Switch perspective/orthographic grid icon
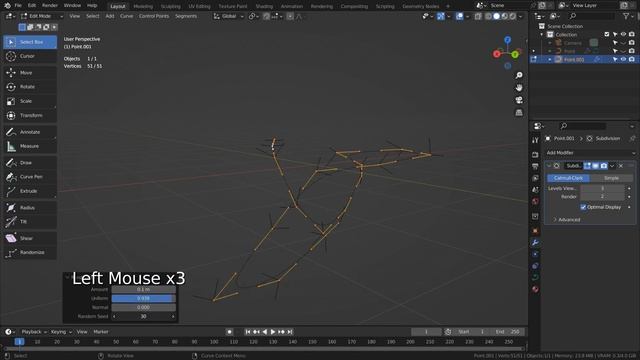This screenshot has width=640, height=360. coord(519,112)
